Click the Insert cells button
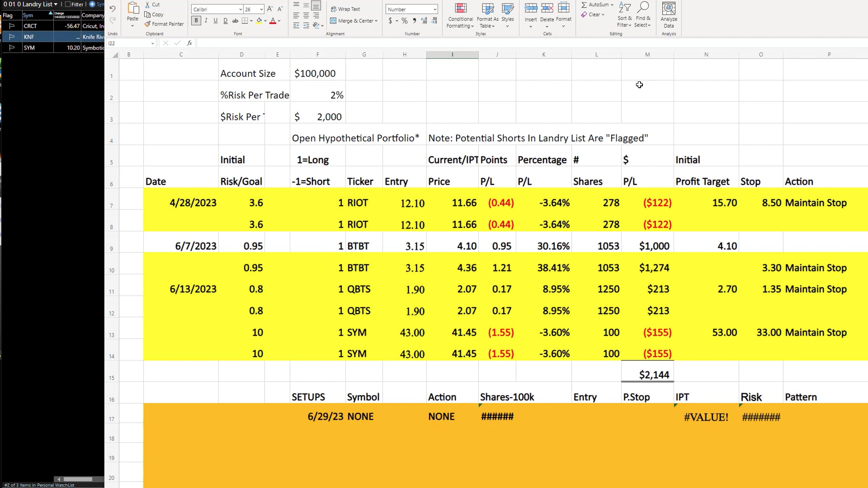The width and height of the screenshot is (868, 488). 531,15
